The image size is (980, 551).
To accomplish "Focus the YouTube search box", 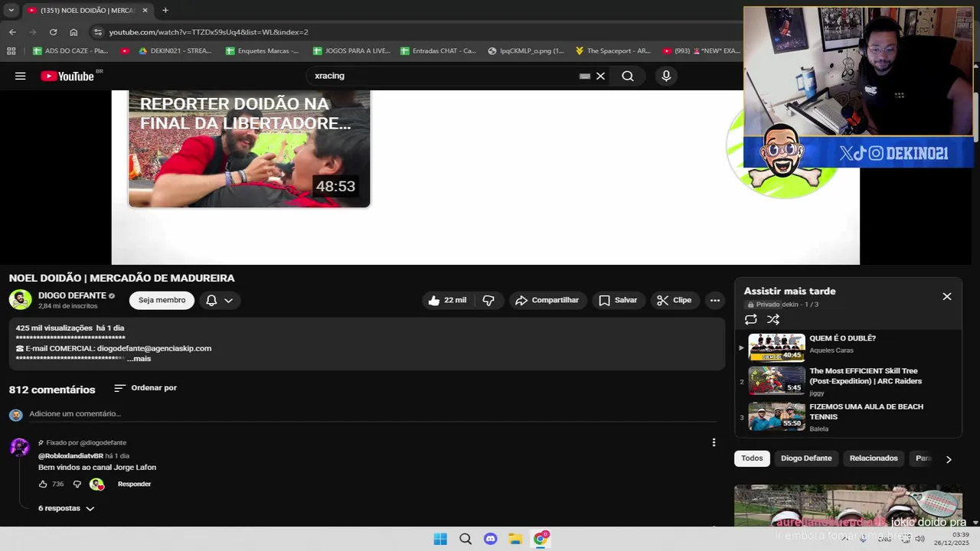I will point(444,76).
